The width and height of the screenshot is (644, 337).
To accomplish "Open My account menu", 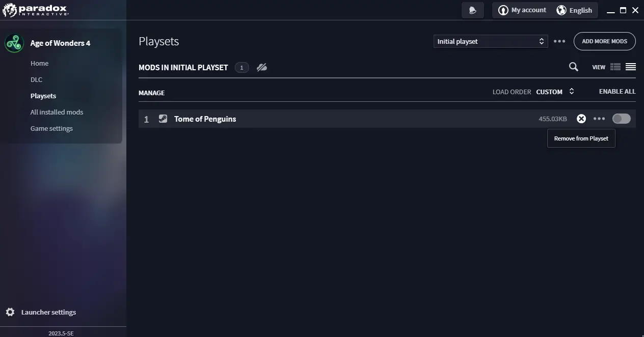I will pyautogui.click(x=522, y=10).
